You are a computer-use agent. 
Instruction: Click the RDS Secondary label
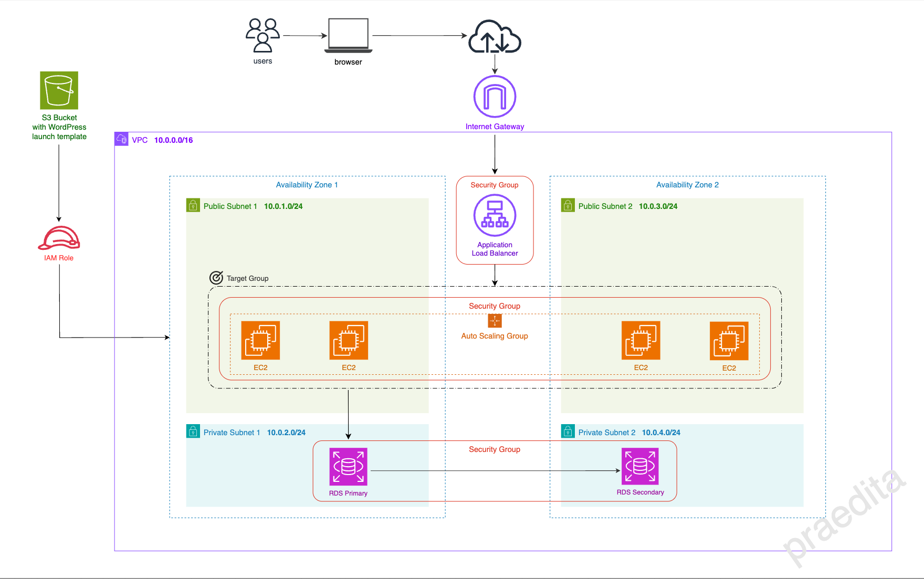pyautogui.click(x=640, y=492)
